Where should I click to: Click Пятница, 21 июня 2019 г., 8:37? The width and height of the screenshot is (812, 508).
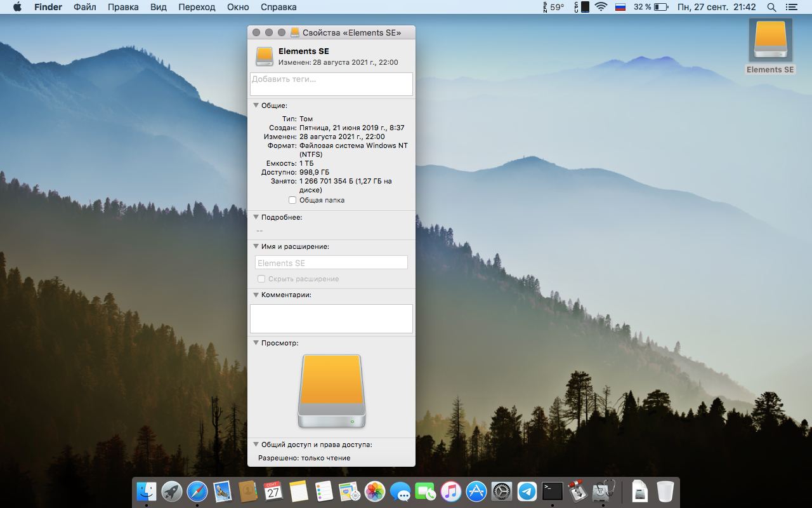pyautogui.click(x=352, y=128)
